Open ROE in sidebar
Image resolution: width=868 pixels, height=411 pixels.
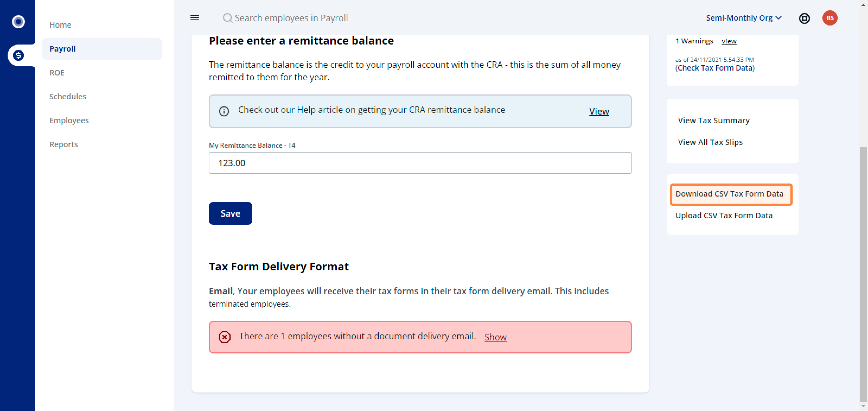57,72
